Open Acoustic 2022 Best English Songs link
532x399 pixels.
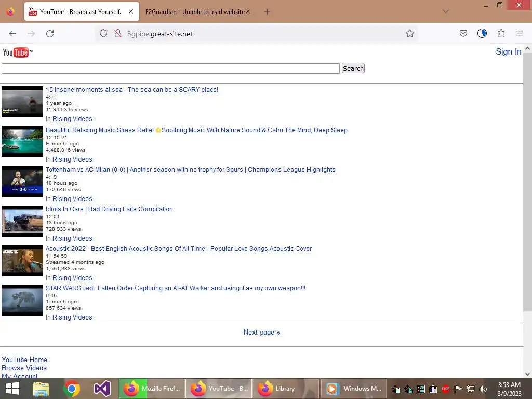click(x=179, y=249)
